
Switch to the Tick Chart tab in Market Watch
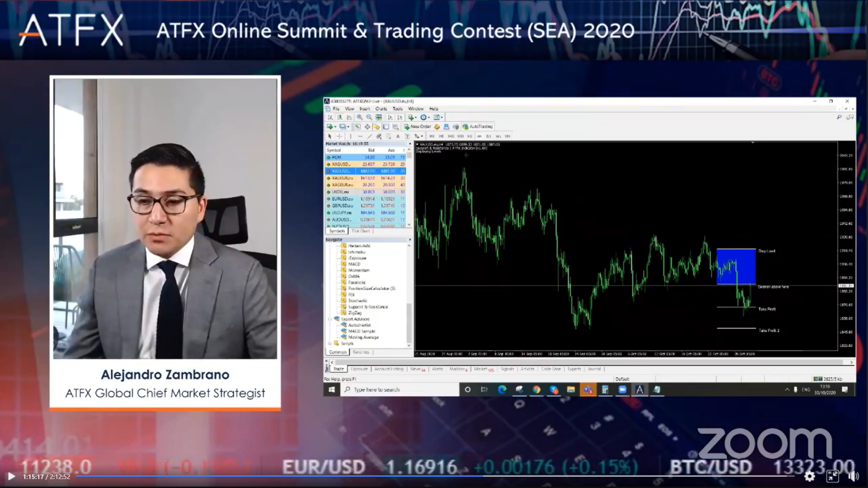(361, 231)
